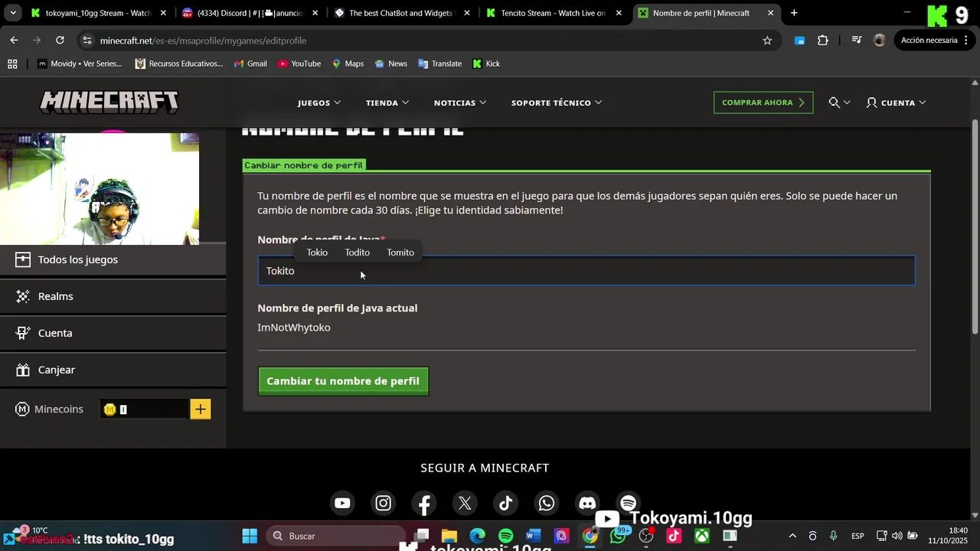Expand the NOTICIAS menu
The height and width of the screenshot is (551, 980).
click(460, 103)
